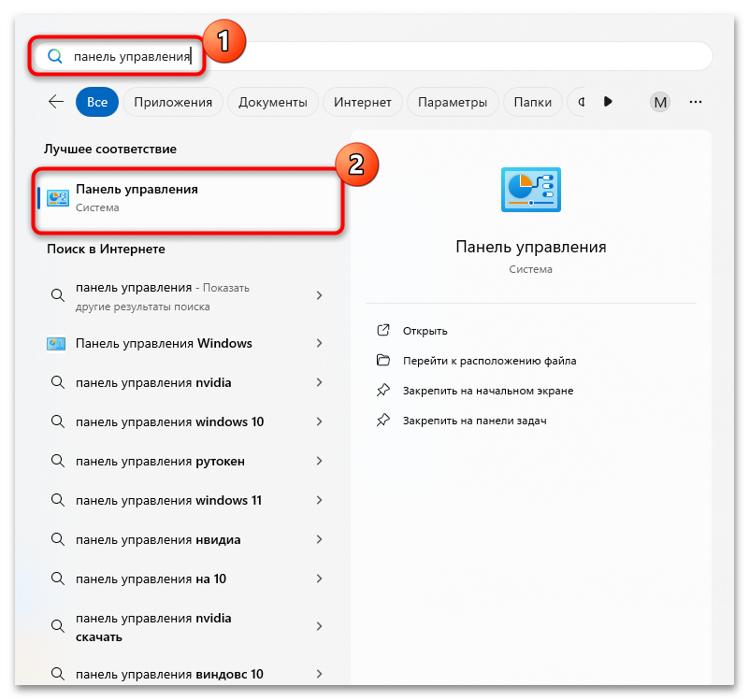This screenshot has width=749, height=700.
Task: Click the large Control Panel icon in preview
Action: tap(531, 190)
